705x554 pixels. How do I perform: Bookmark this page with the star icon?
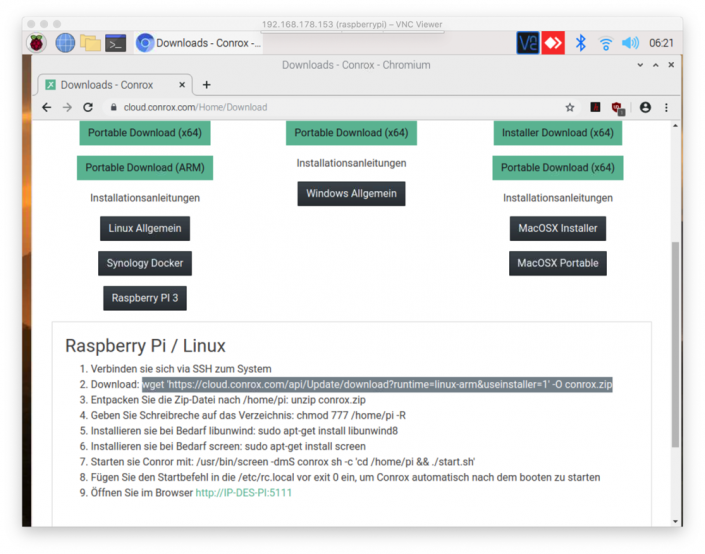pos(570,107)
